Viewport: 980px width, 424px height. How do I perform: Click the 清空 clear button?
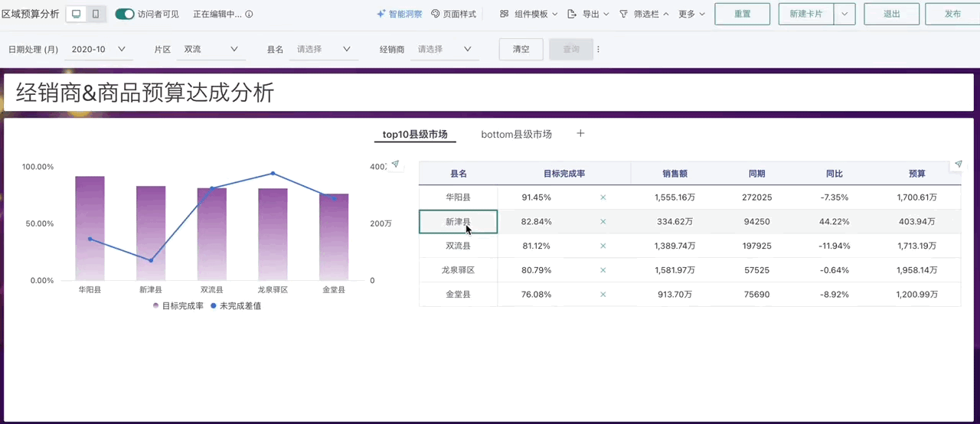click(521, 49)
